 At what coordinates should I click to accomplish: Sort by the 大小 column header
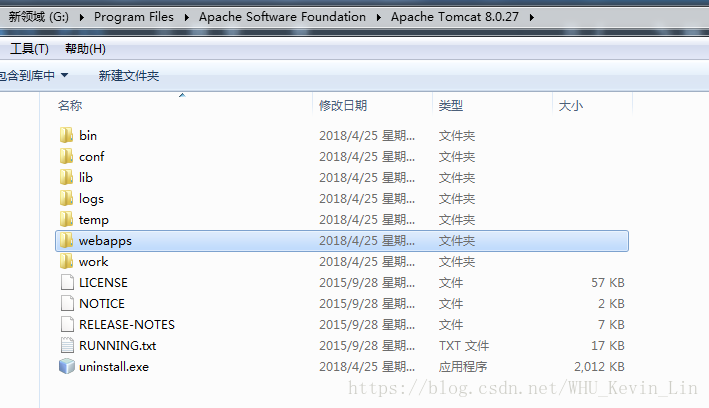[570, 105]
